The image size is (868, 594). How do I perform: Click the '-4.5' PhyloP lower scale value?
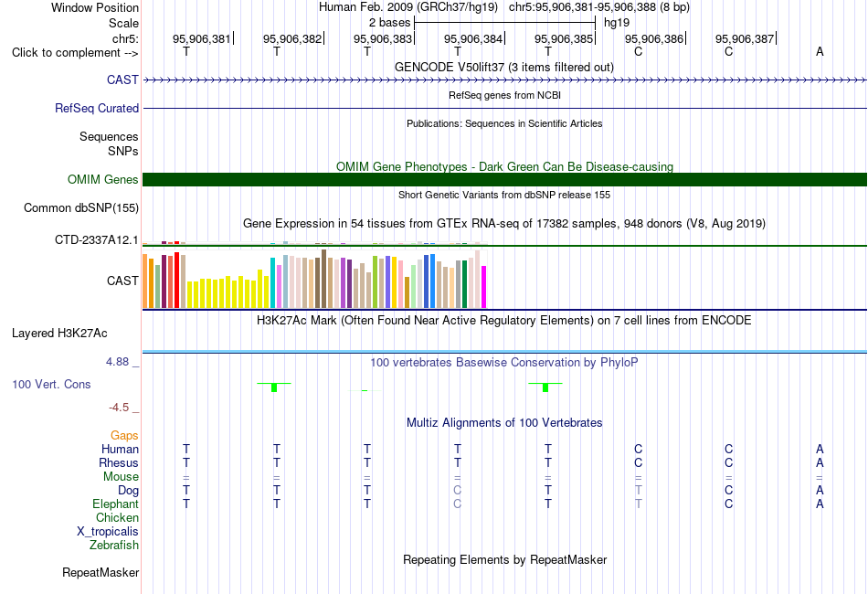click(x=119, y=408)
